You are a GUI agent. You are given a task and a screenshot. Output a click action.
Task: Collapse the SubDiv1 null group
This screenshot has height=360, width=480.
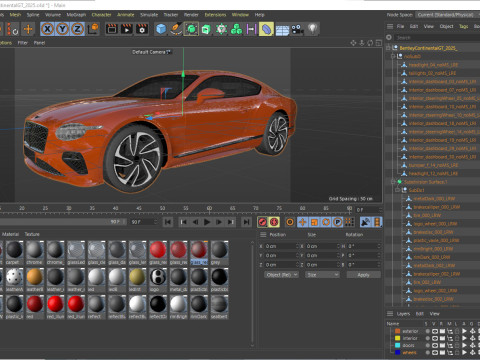397,190
